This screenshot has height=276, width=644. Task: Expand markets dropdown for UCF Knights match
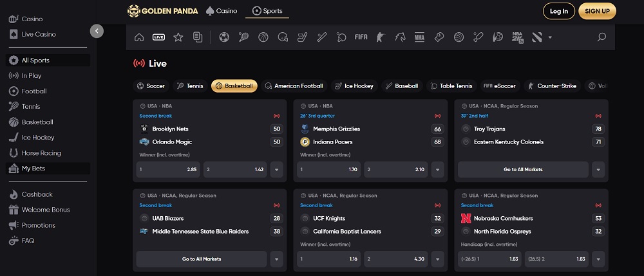[437, 259]
